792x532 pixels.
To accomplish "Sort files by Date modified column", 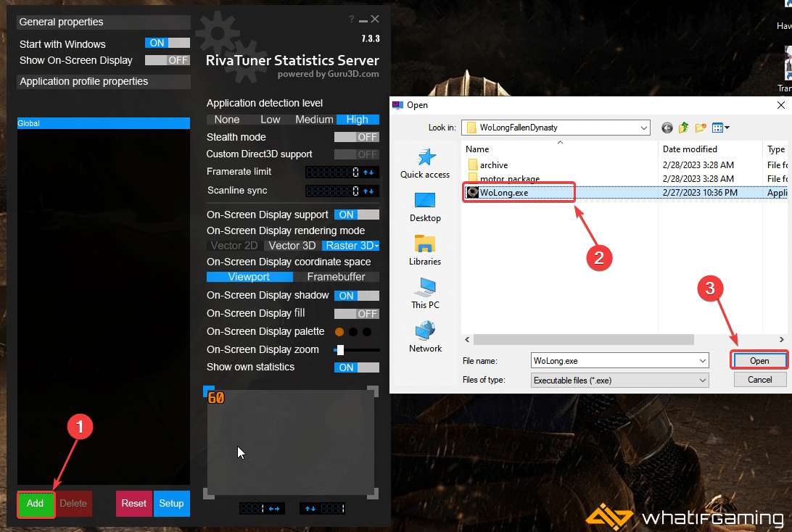I will 709,149.
